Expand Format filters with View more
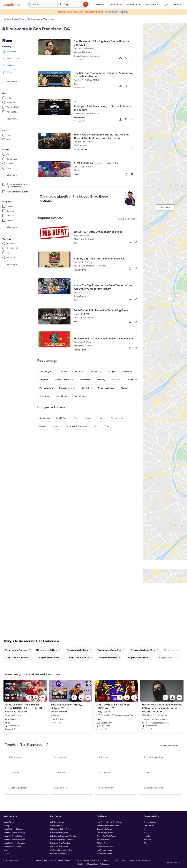187x868 pixels. point(12,175)
